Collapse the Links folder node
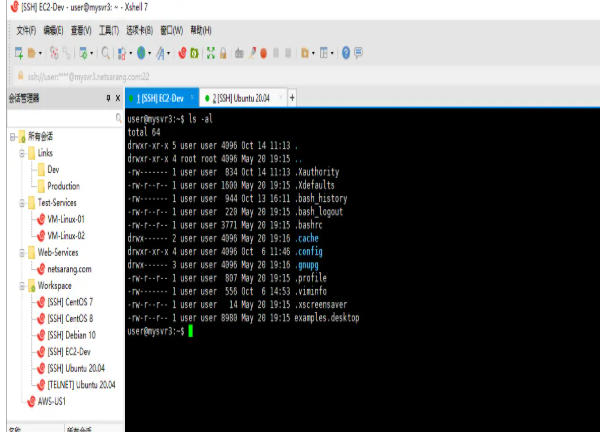 click(22, 153)
